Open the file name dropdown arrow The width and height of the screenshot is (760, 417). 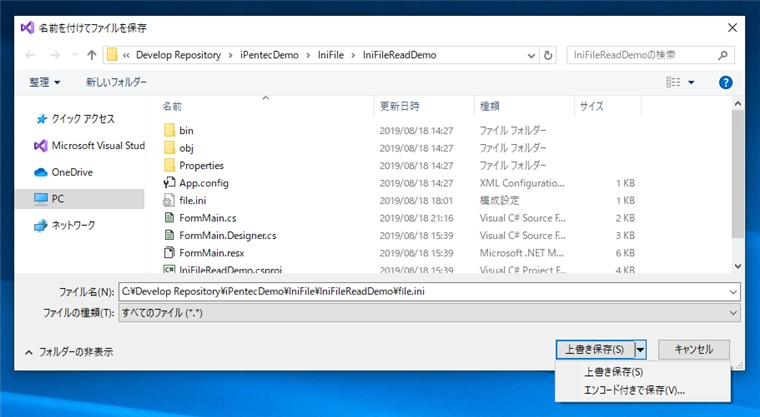point(733,292)
